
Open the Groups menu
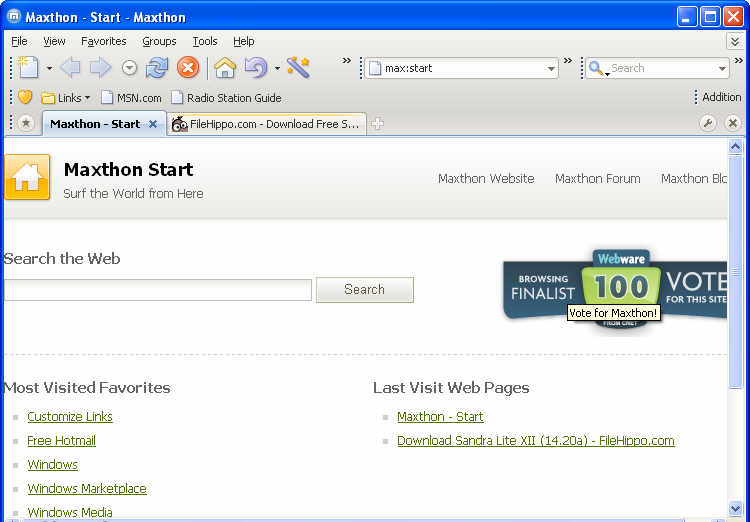pos(159,41)
